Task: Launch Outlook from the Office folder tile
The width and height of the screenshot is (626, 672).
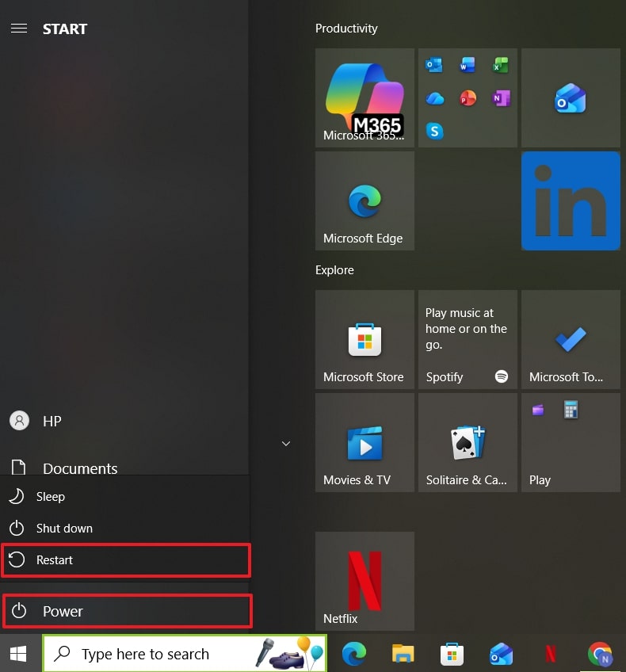Action: tap(434, 65)
